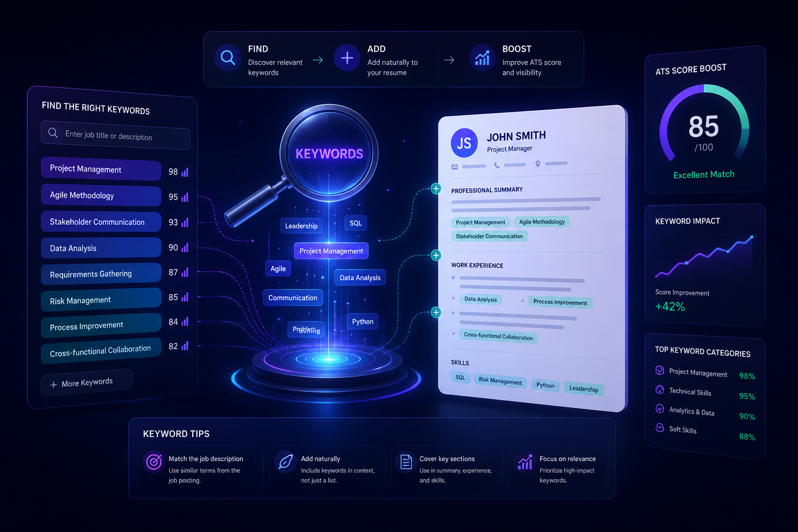Click the 98% Project Management category value
The height and width of the screenshot is (532, 798).
click(x=747, y=376)
